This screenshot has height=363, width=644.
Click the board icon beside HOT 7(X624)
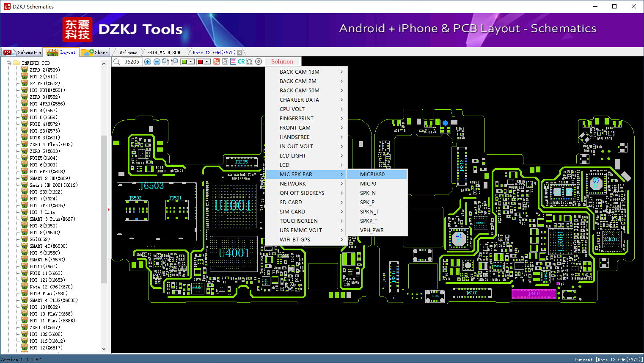click(25, 199)
